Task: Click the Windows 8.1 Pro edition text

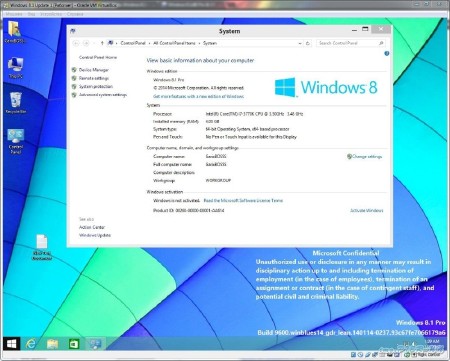Action: [x=168, y=80]
